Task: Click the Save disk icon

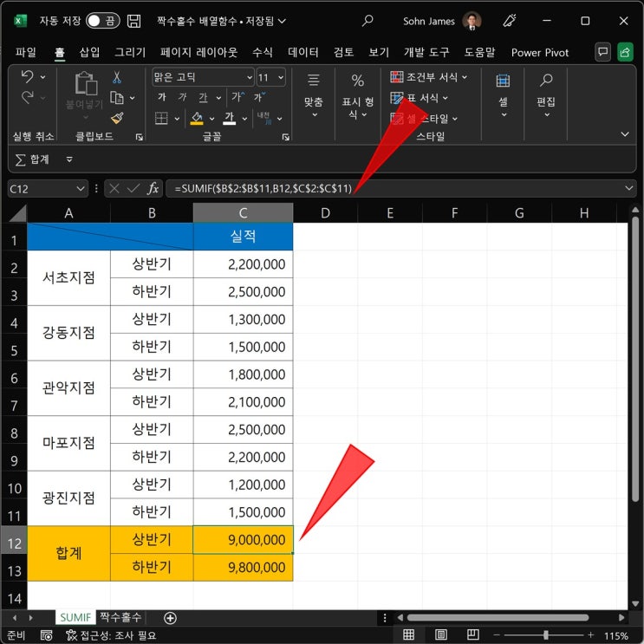Action: click(x=134, y=21)
